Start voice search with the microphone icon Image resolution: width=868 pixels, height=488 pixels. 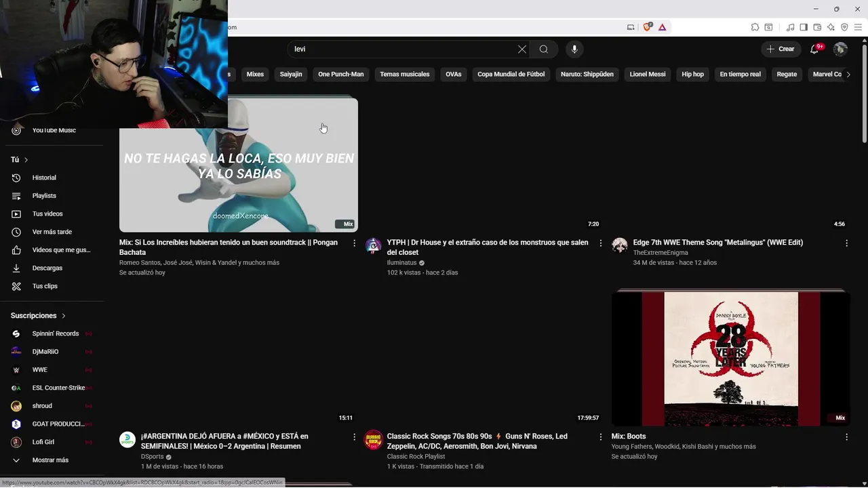pyautogui.click(x=574, y=49)
